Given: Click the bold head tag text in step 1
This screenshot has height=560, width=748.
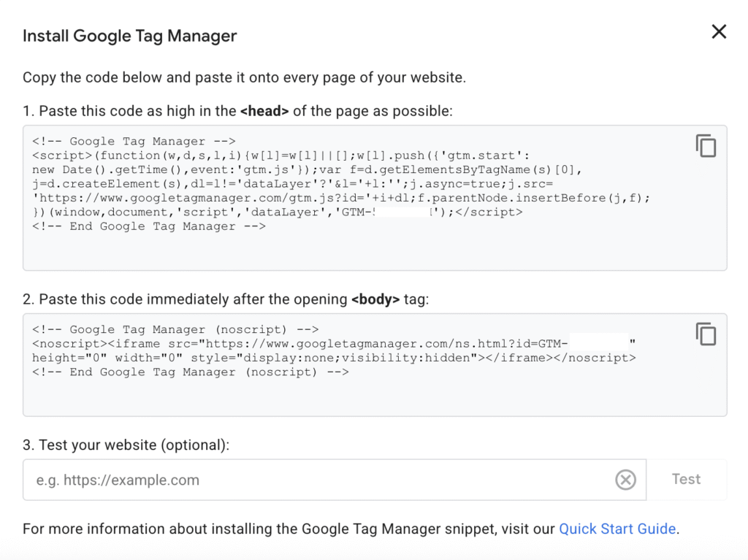Looking at the screenshot, I should 266,110.
